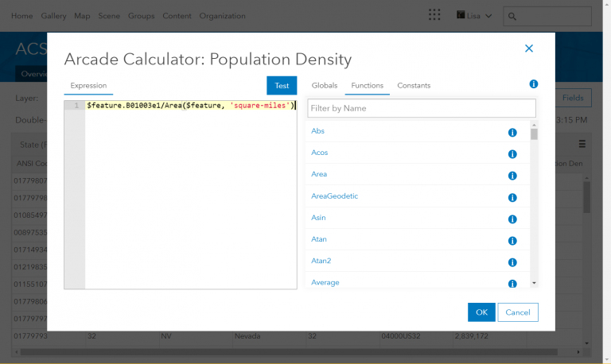Click the Test button
611x364 pixels.
[x=282, y=86]
